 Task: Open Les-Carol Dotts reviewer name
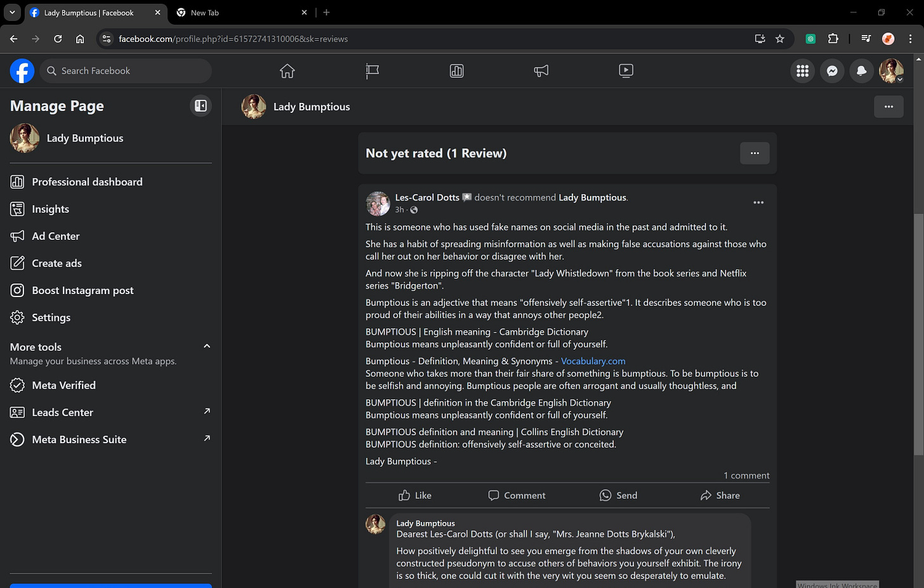(x=427, y=197)
